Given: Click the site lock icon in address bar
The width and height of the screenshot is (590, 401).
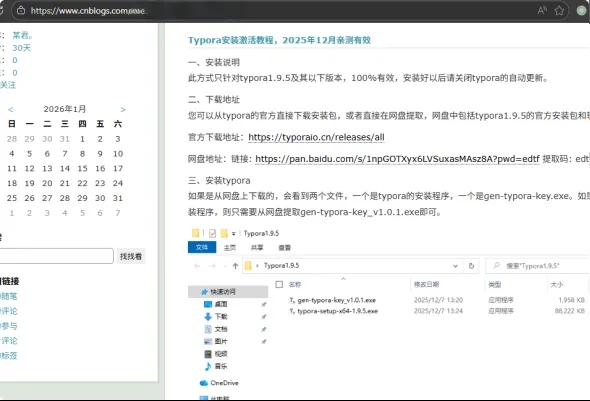Looking at the screenshot, I should pos(21,11).
